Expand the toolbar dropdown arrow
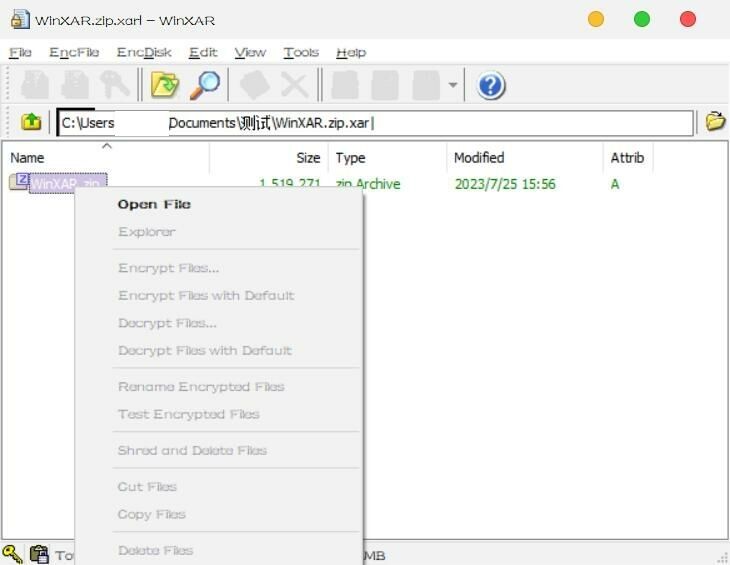 (x=453, y=86)
